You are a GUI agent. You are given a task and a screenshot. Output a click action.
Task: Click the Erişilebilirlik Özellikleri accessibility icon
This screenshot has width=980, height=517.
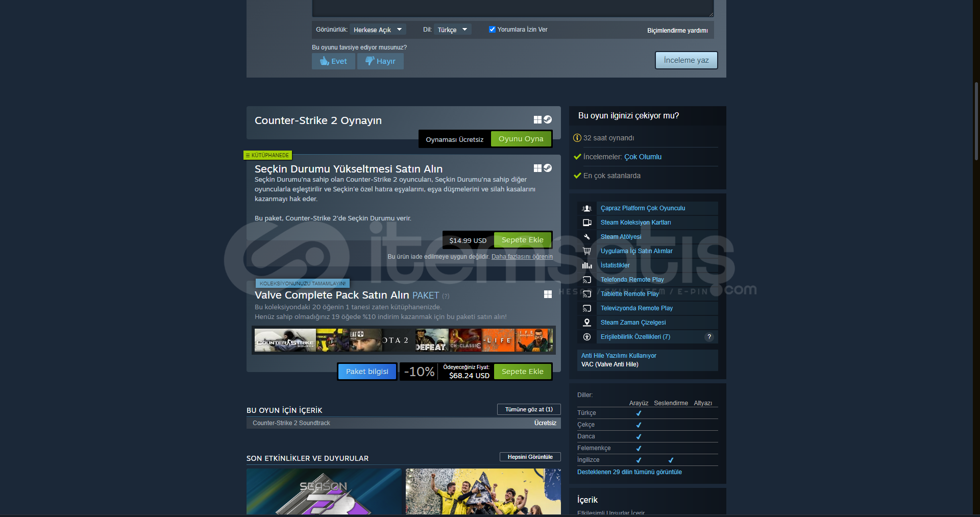click(587, 337)
